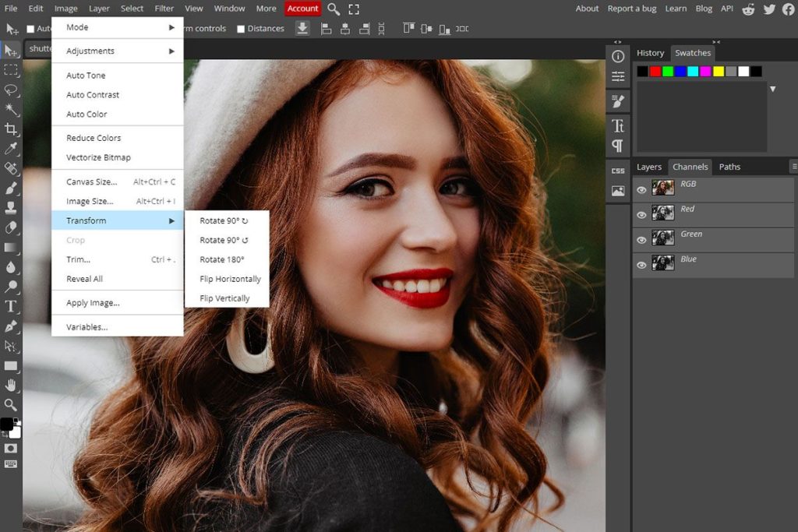Screen dimensions: 798x532
Task: Click the Blue channel thumbnail
Action: pos(663,262)
